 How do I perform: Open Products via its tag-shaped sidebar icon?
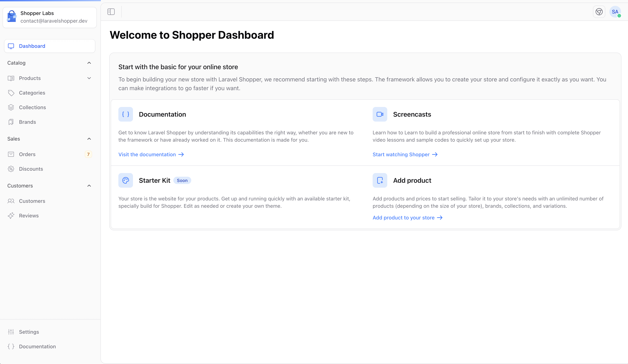[11, 78]
